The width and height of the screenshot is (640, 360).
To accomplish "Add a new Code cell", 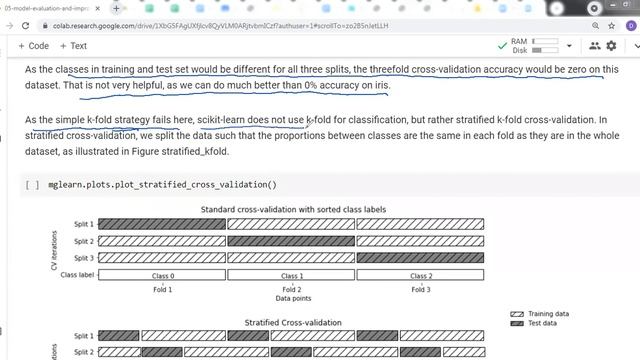I will tap(33, 46).
